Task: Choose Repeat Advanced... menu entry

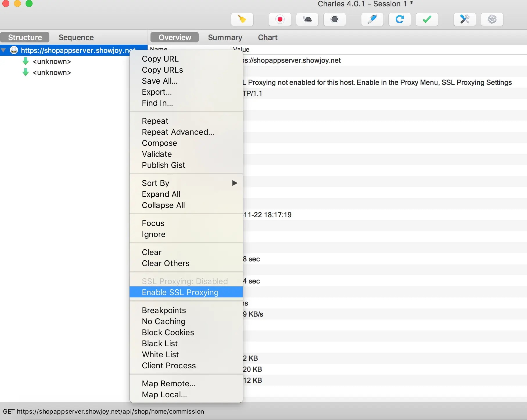Action: tap(186, 132)
